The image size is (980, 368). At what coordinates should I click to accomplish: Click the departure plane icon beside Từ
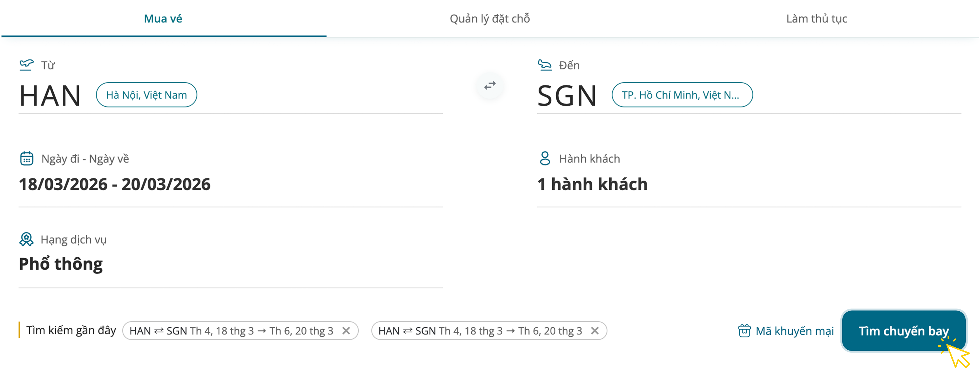[x=27, y=65]
